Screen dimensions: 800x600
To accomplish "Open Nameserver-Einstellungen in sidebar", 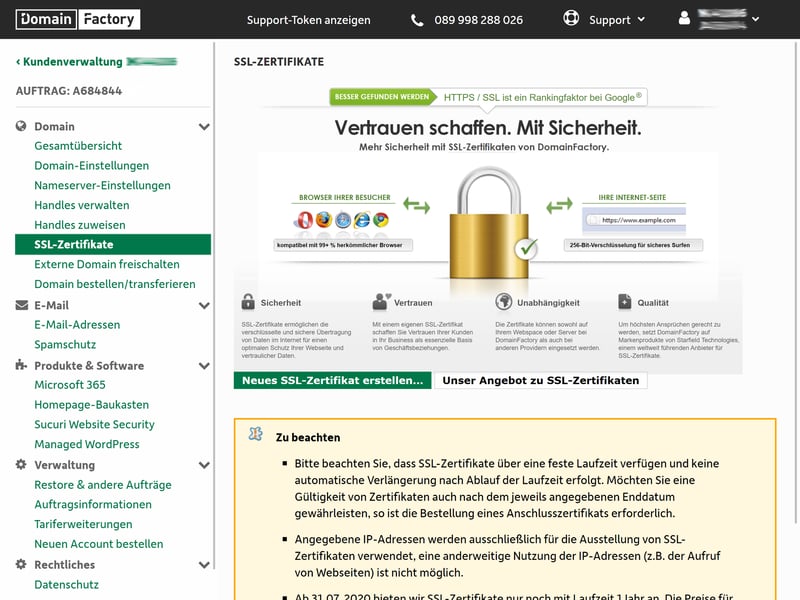I will 102,185.
